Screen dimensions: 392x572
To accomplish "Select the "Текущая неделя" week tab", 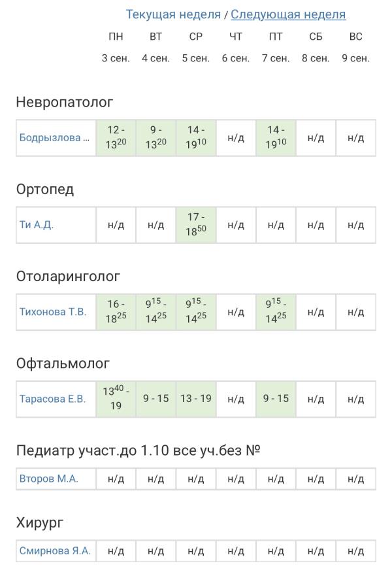I will coord(172,14).
